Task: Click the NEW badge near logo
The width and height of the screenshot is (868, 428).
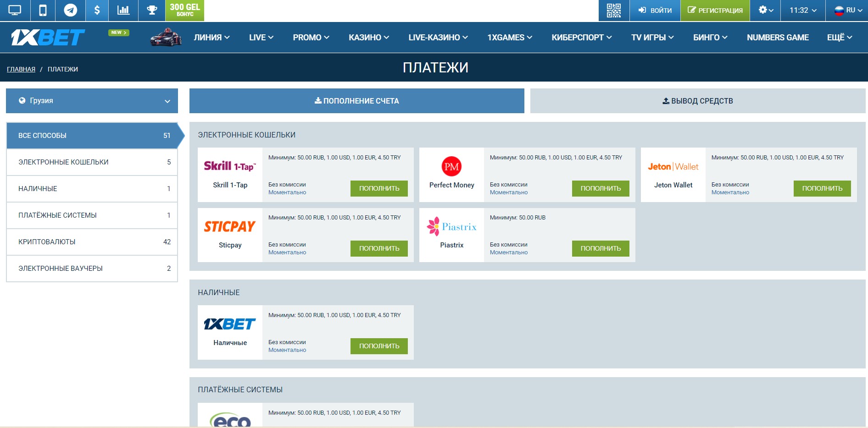Action: [119, 33]
